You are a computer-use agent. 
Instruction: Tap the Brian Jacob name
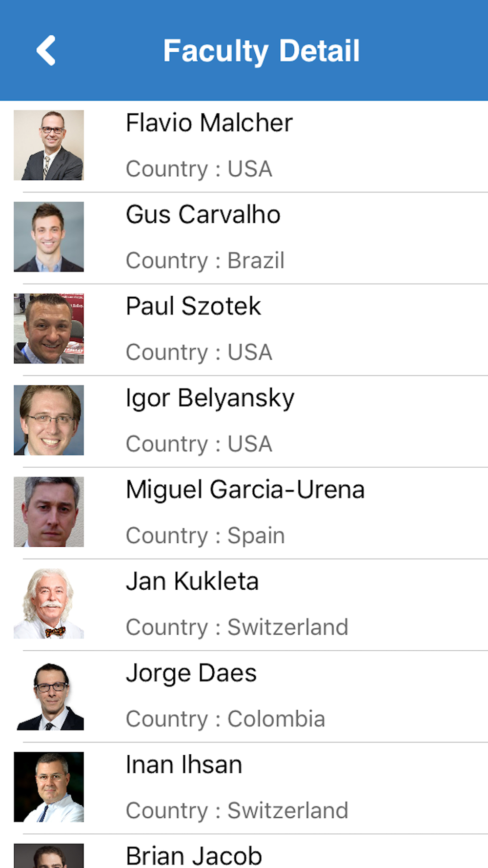(194, 856)
